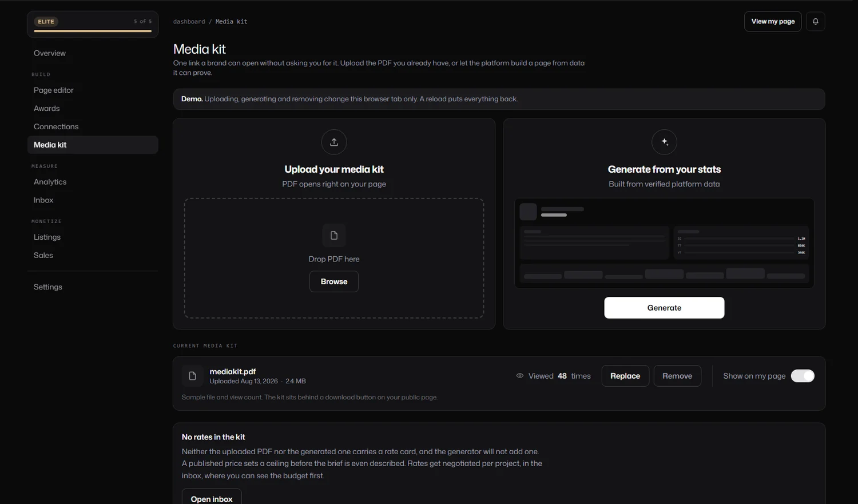The image size is (858, 504).
Task: Click the document icon above Drop PDF here
Action: (x=334, y=235)
